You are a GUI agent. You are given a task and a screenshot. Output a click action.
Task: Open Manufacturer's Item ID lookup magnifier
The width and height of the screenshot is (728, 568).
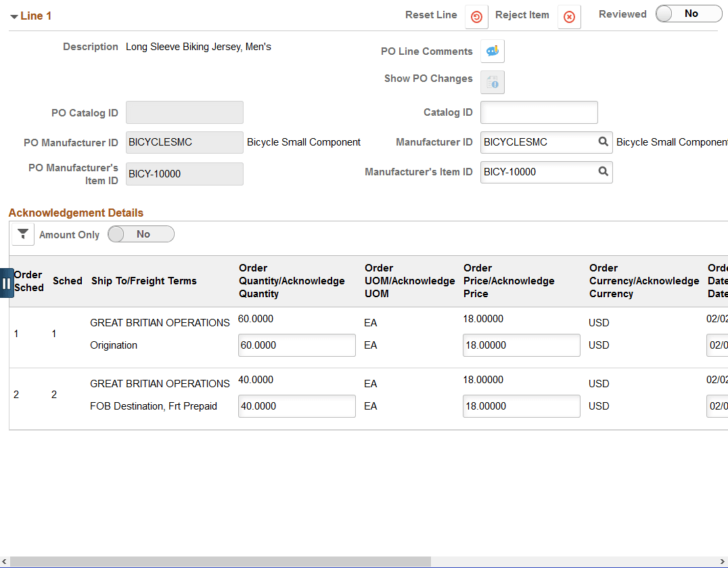click(x=603, y=171)
